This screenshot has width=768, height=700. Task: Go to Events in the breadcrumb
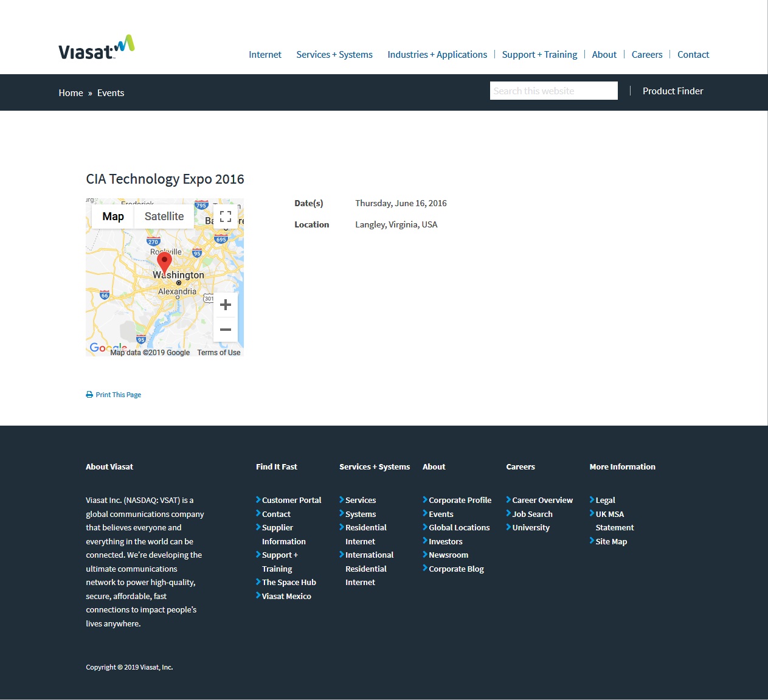click(111, 93)
